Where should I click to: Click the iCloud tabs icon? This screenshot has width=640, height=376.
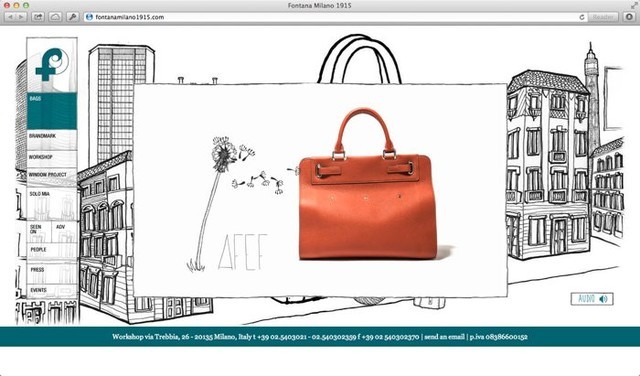click(55, 17)
